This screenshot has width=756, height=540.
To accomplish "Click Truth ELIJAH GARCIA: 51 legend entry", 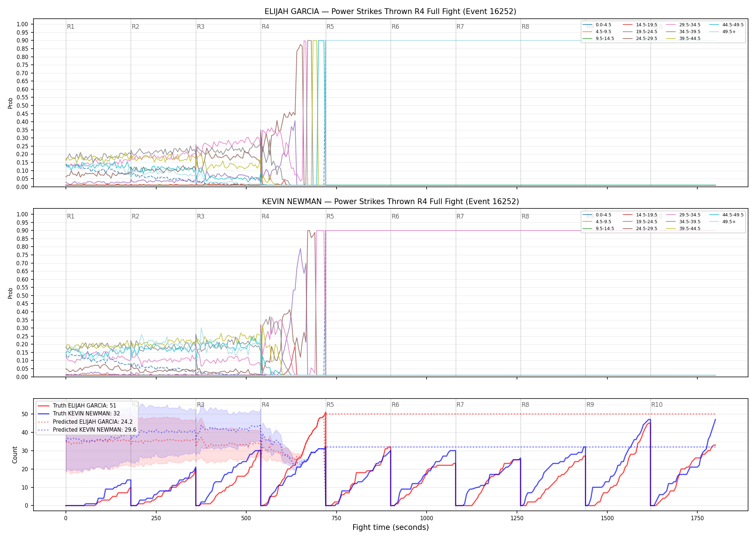I will point(77,405).
